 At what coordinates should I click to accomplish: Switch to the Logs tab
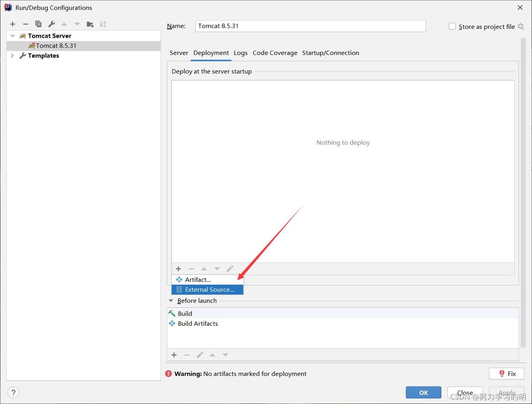240,53
